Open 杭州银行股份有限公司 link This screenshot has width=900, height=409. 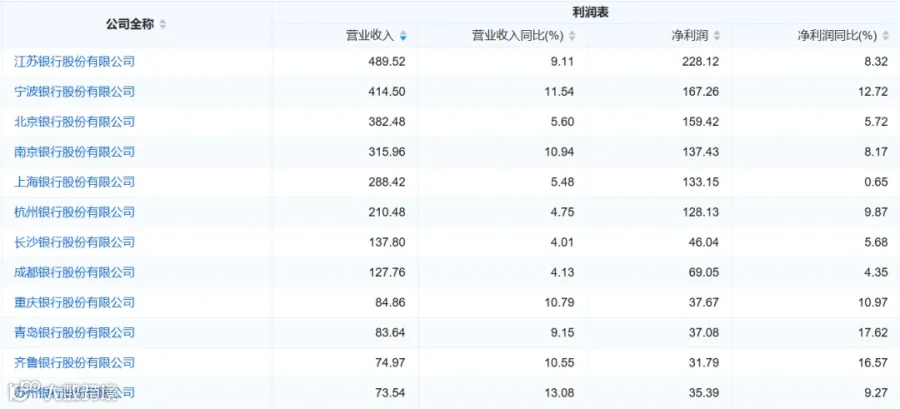75,212
